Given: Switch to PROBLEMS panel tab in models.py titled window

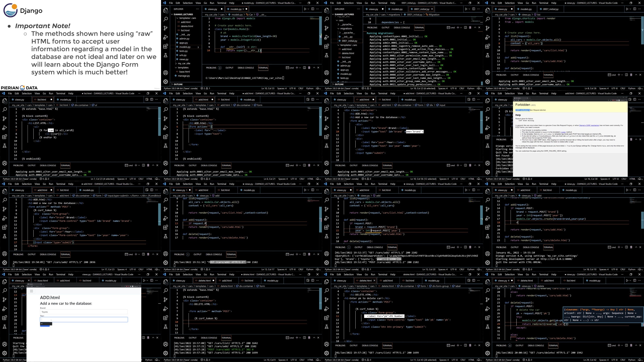Looking at the screenshot, I should click(x=211, y=68).
